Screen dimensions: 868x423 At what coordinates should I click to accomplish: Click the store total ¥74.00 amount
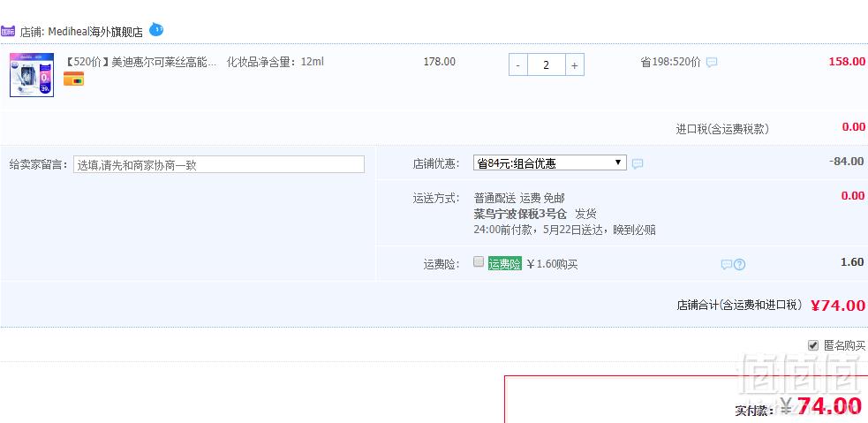pyautogui.click(x=838, y=305)
